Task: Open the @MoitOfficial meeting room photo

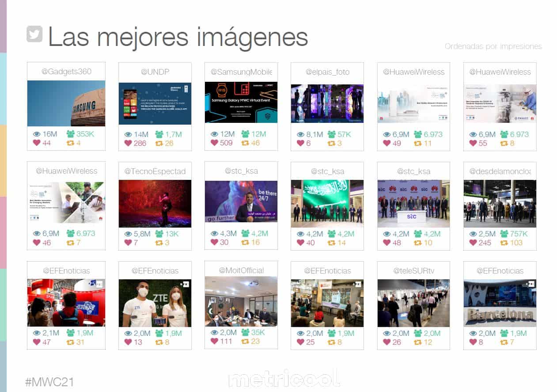Action: tap(241, 301)
